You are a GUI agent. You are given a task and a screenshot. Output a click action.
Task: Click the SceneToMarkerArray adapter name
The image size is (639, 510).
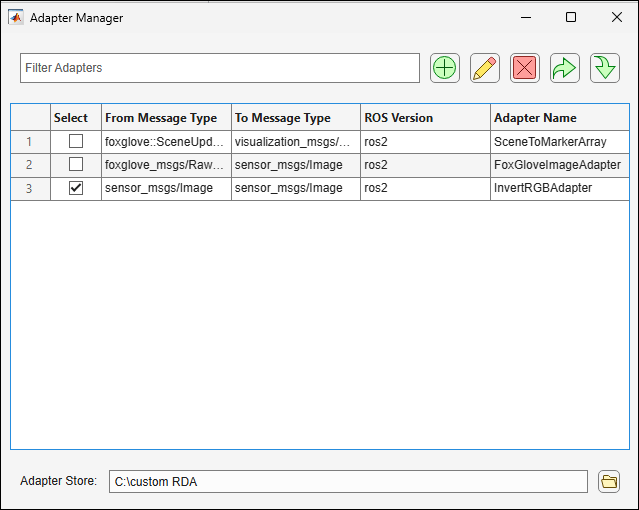pyautogui.click(x=560, y=141)
